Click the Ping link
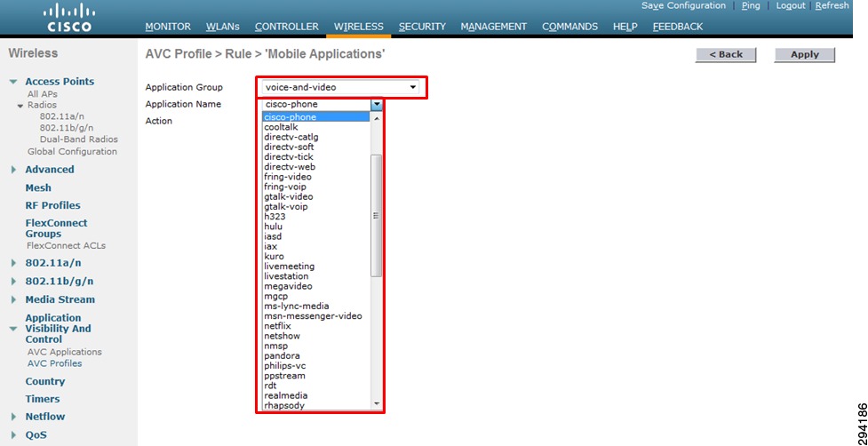 [x=751, y=5]
